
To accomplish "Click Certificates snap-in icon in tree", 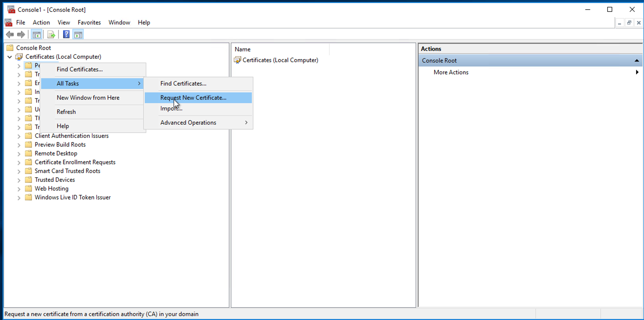I will pos(19,57).
